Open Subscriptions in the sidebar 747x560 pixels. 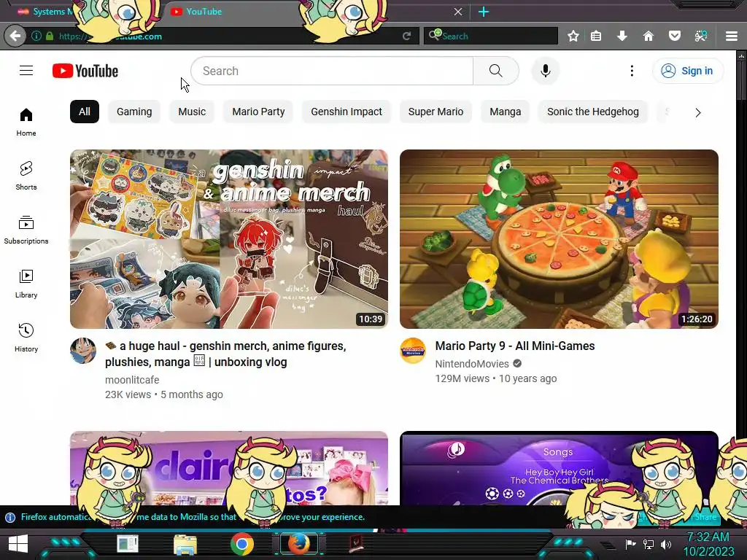click(26, 230)
